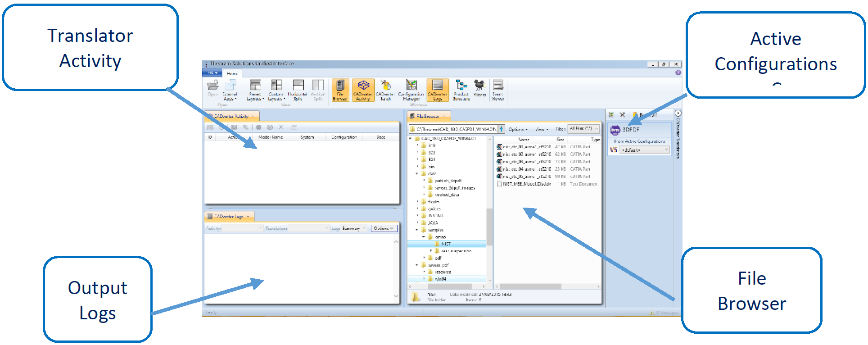Select the publish_3dpdf folder

[445, 181]
